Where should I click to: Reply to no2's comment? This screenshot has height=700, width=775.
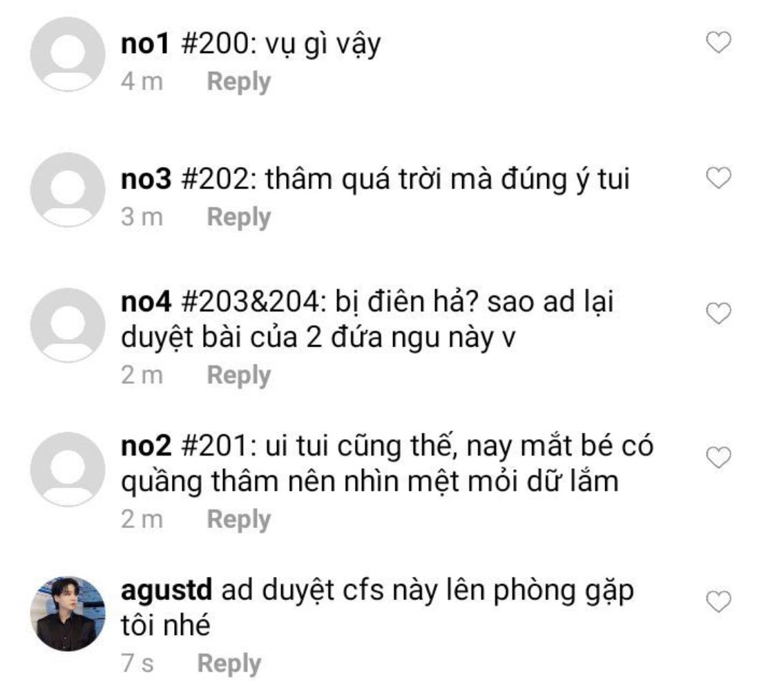pyautogui.click(x=239, y=520)
